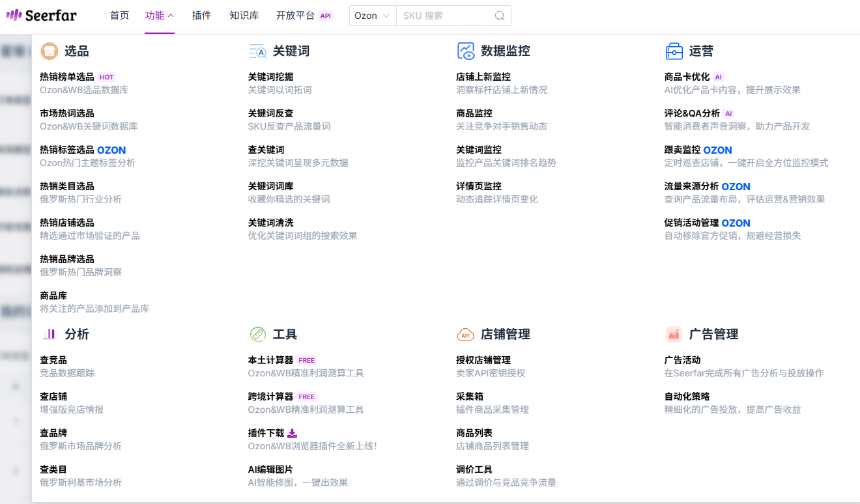
Task: Click the 工具 ruler icon
Action: (258, 334)
